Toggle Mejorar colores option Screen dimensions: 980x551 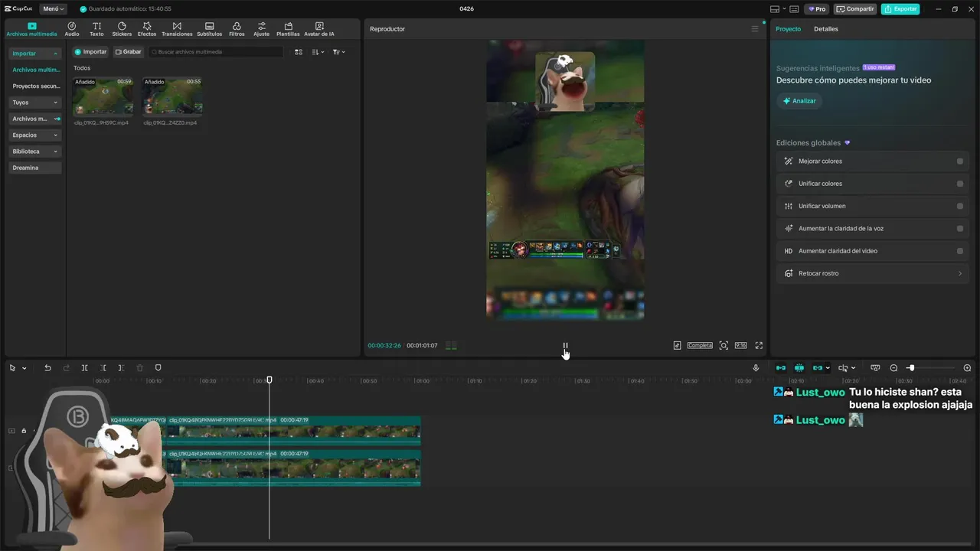coord(960,161)
